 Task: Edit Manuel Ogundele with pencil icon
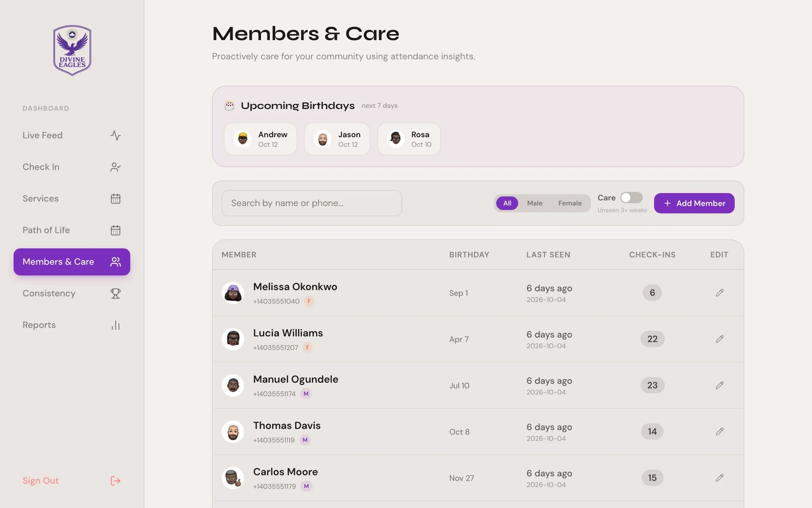pos(719,385)
